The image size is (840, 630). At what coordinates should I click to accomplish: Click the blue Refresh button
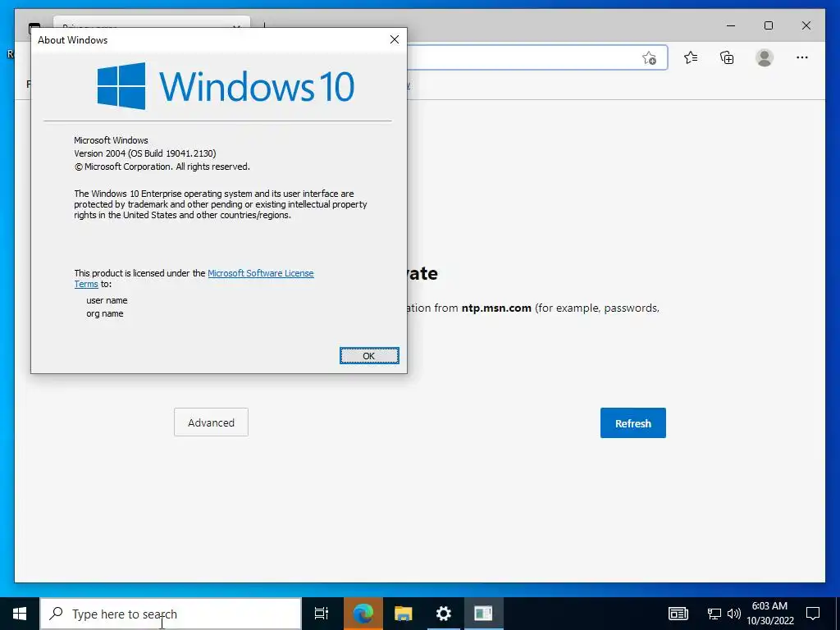632,422
